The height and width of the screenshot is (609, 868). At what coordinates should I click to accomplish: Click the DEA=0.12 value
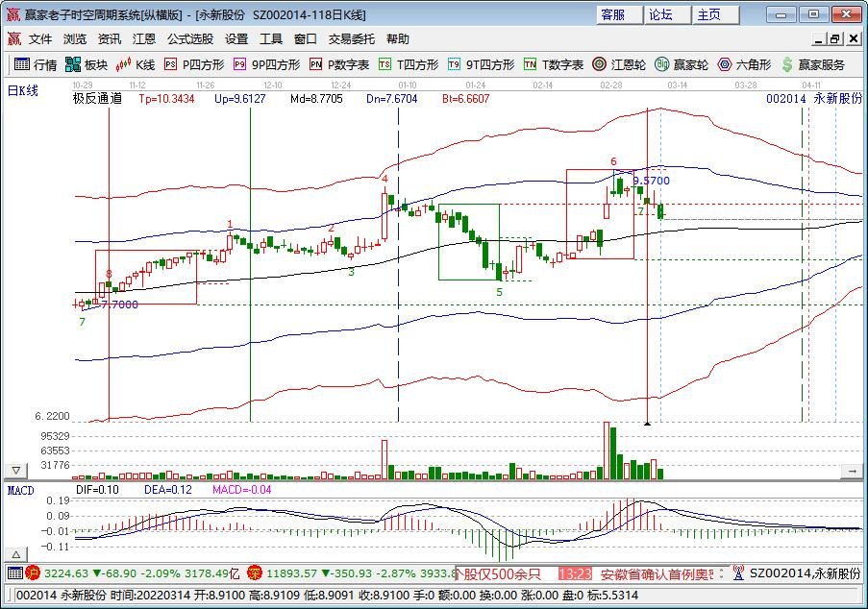[x=167, y=490]
